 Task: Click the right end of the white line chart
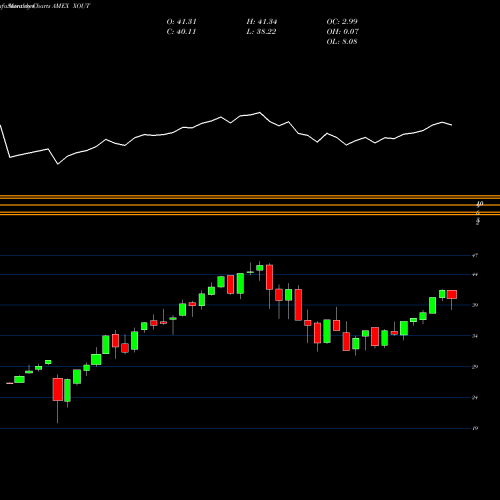452,125
